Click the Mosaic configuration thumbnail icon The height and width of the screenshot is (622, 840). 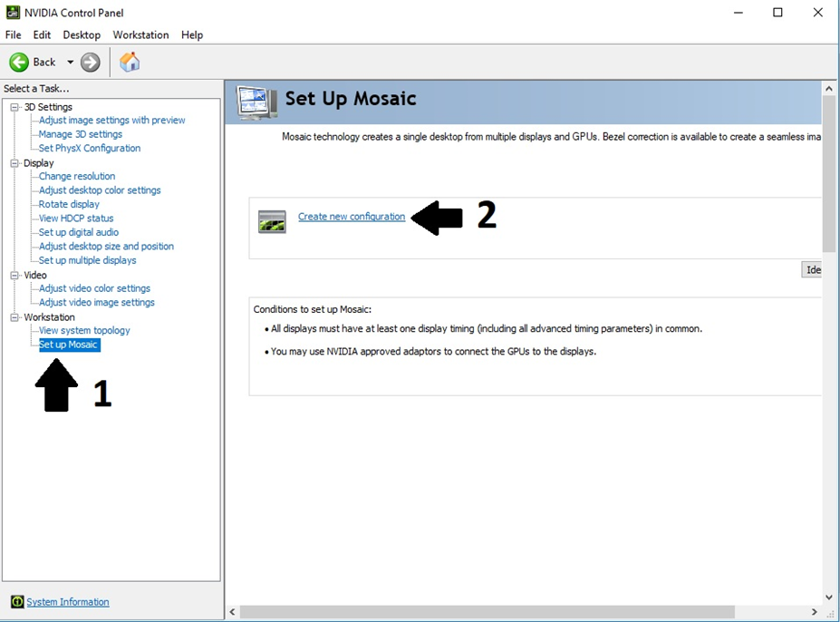point(272,221)
